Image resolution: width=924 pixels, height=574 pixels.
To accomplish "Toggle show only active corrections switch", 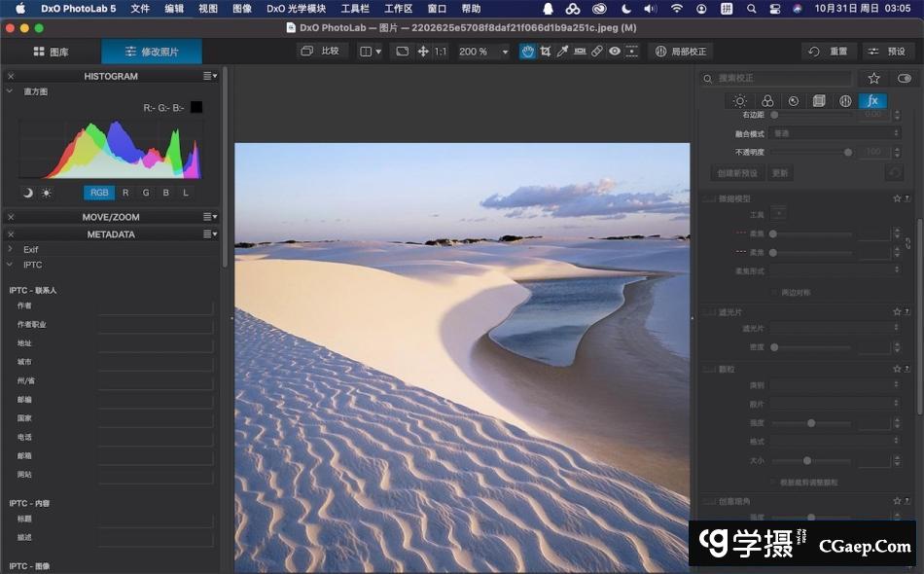I will coord(905,78).
